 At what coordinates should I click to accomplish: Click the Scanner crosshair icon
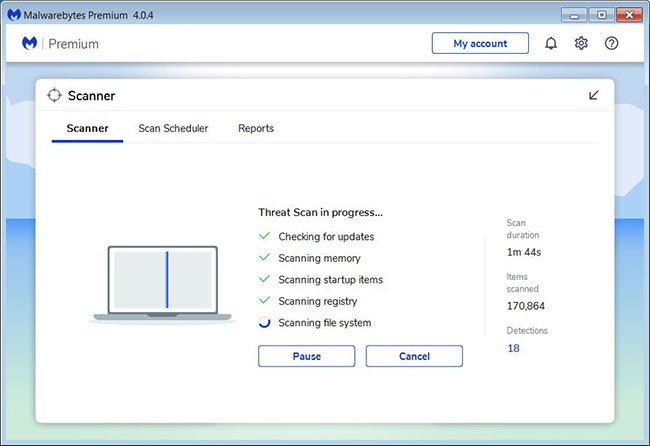pyautogui.click(x=54, y=95)
